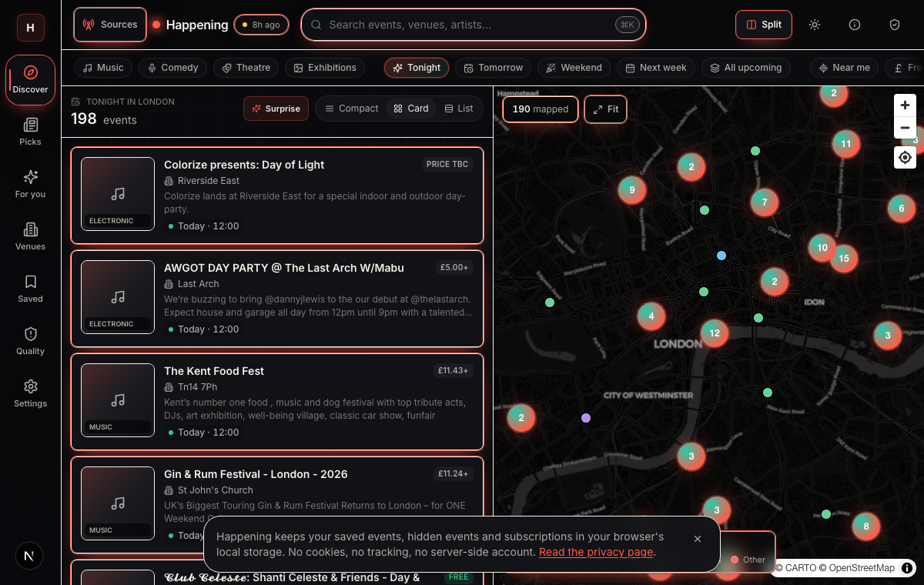Screen dimensions: 924x585
Task: Toggle the Split view button
Action: pos(764,25)
